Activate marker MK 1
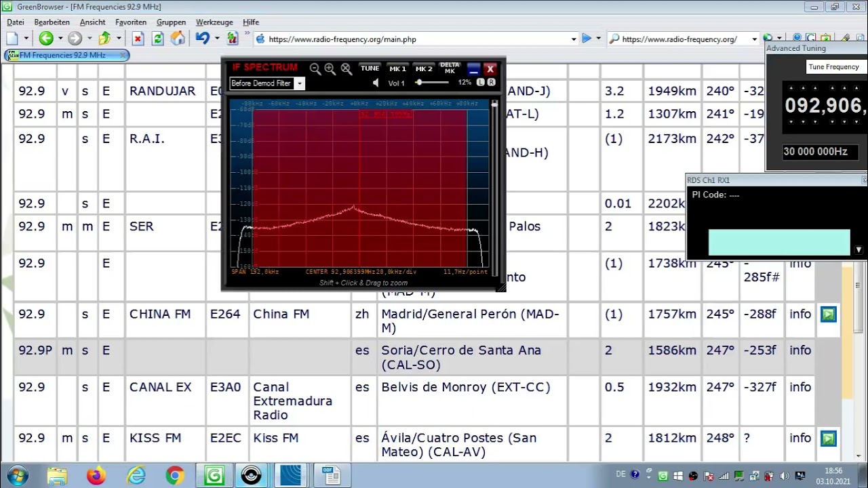 pos(397,68)
